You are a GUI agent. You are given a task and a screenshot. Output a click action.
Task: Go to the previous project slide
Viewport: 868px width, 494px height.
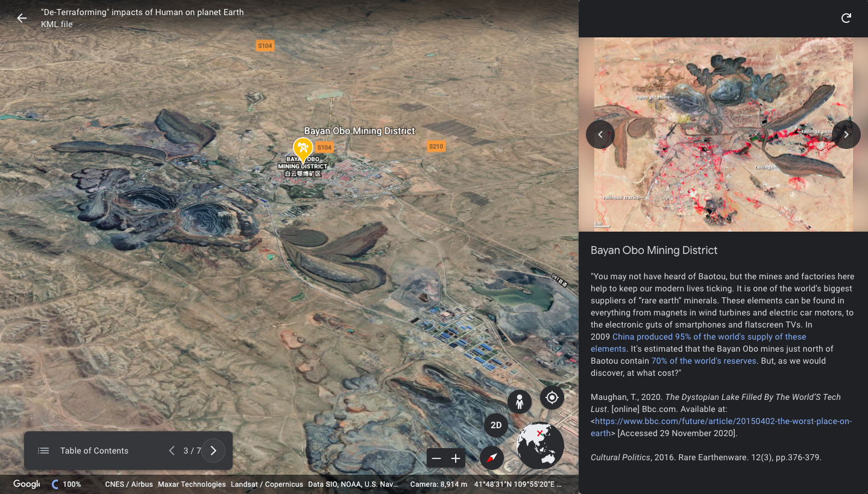pos(172,451)
